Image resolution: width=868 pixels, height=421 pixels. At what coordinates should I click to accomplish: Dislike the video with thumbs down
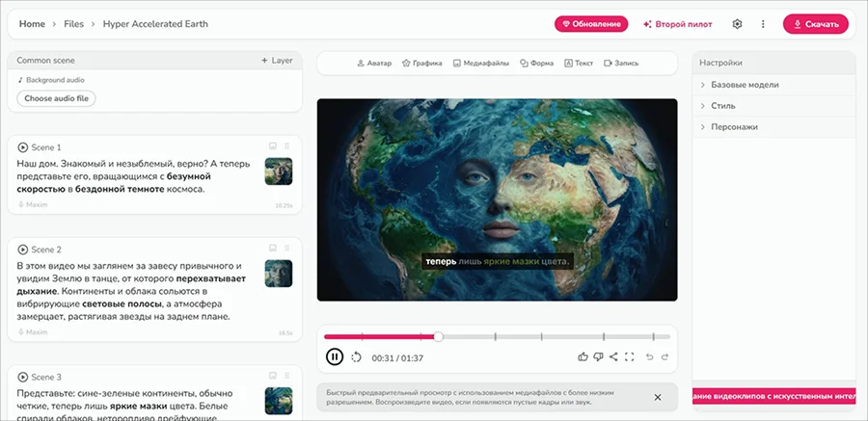tap(598, 356)
